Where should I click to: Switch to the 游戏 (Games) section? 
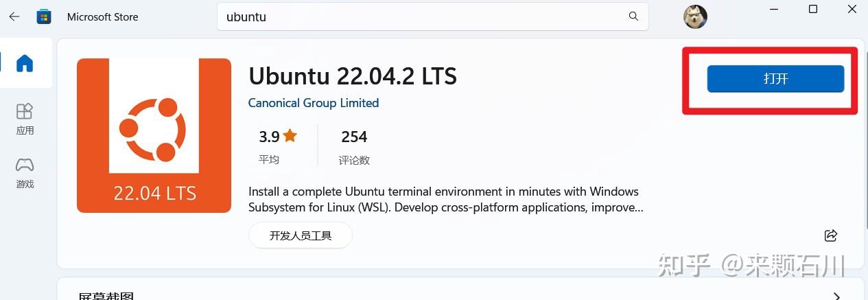(x=25, y=172)
